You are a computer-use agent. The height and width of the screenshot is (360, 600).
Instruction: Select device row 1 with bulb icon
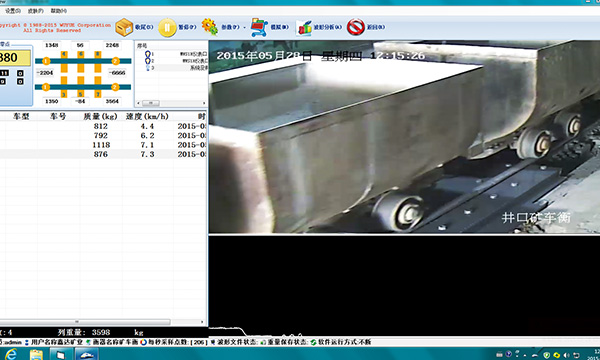click(x=171, y=54)
